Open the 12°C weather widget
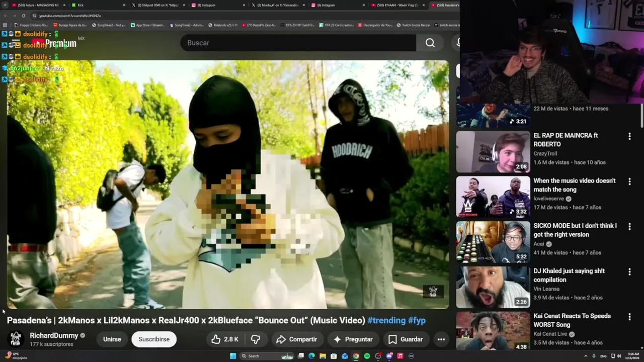 click(15, 355)
